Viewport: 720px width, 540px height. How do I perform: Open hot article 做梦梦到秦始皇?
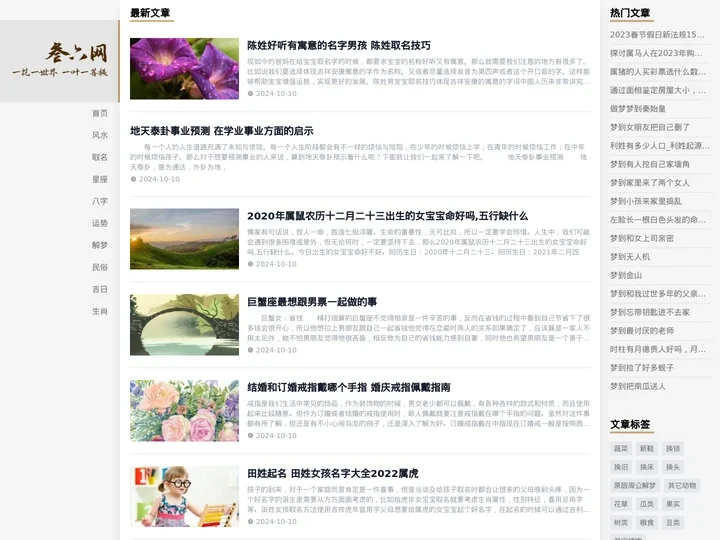pos(638,108)
